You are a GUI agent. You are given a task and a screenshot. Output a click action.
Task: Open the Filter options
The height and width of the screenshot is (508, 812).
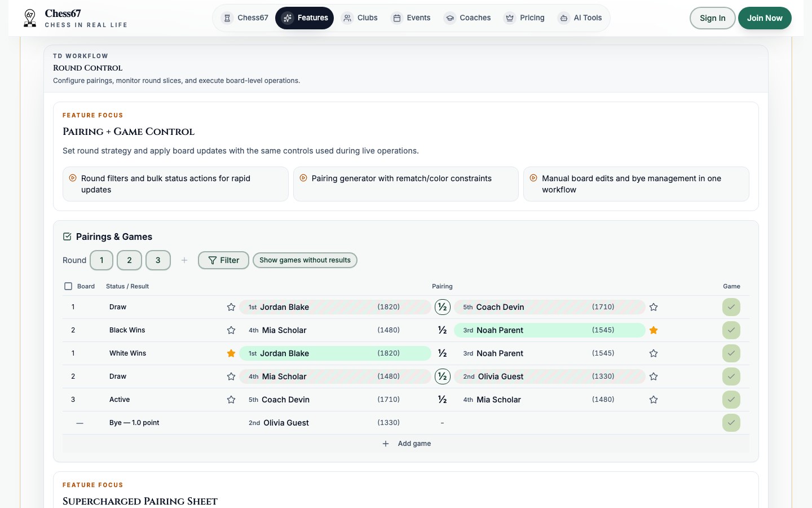223,260
